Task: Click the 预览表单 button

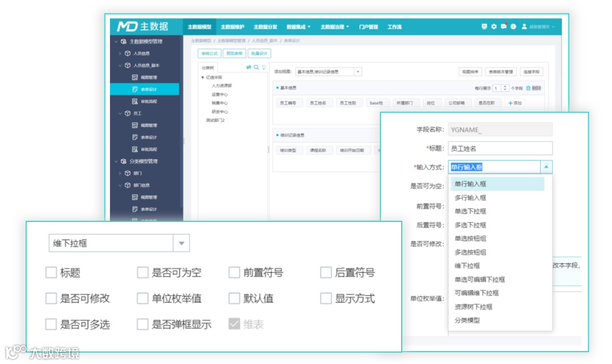Action: 234,53
